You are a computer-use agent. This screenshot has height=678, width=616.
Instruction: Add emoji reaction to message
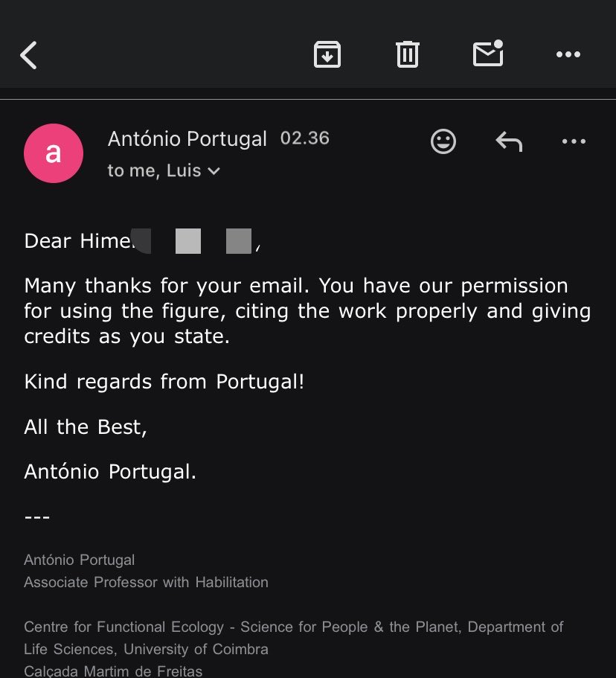(443, 141)
